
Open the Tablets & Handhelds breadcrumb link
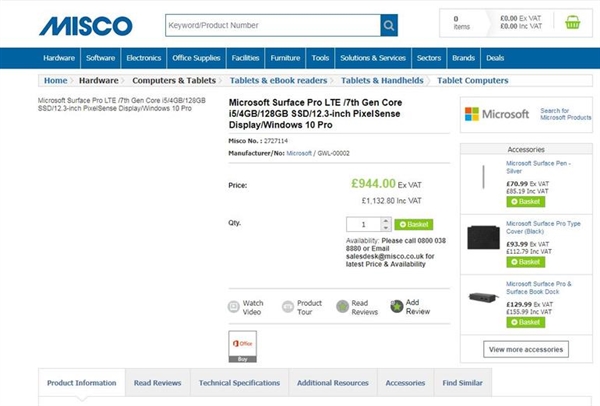(x=382, y=80)
